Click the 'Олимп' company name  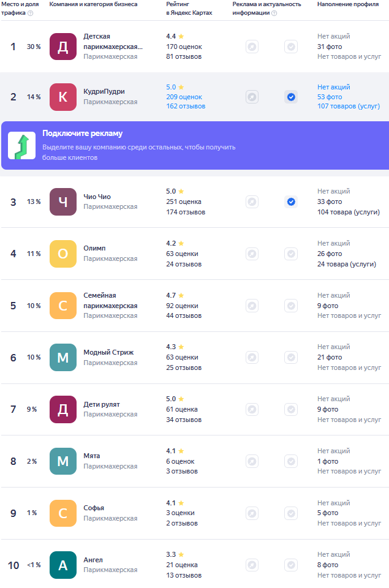(x=94, y=248)
